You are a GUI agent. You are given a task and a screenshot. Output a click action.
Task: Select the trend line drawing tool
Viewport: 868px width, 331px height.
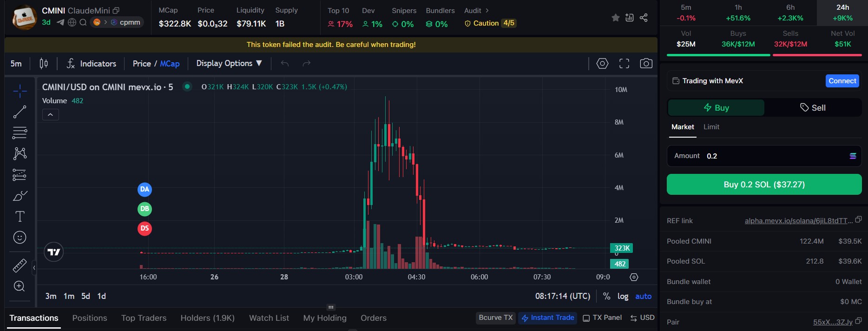20,112
